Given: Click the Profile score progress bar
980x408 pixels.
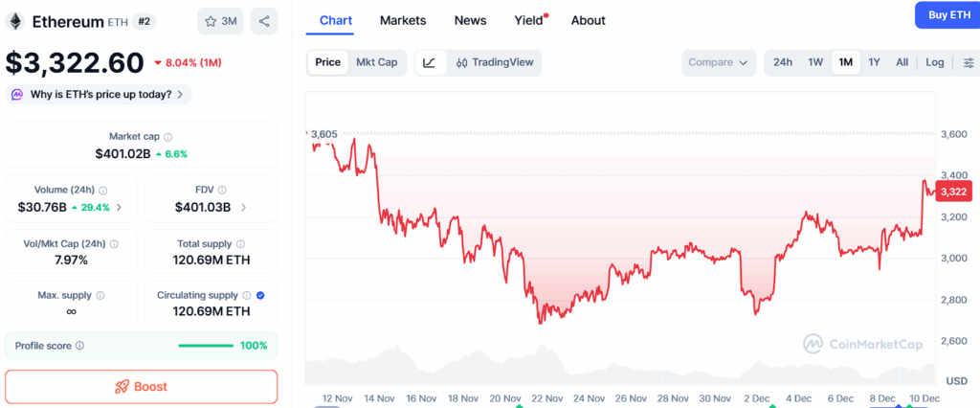Looking at the screenshot, I should pos(205,346).
